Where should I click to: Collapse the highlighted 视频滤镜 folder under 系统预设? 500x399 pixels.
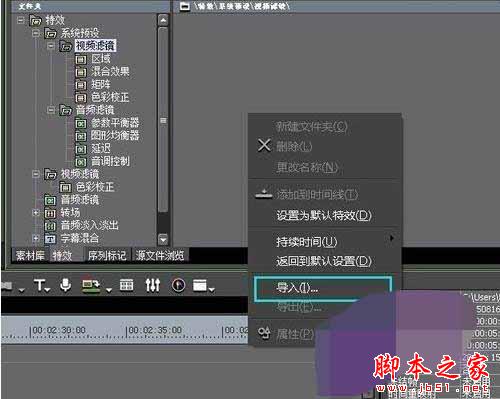(51, 46)
